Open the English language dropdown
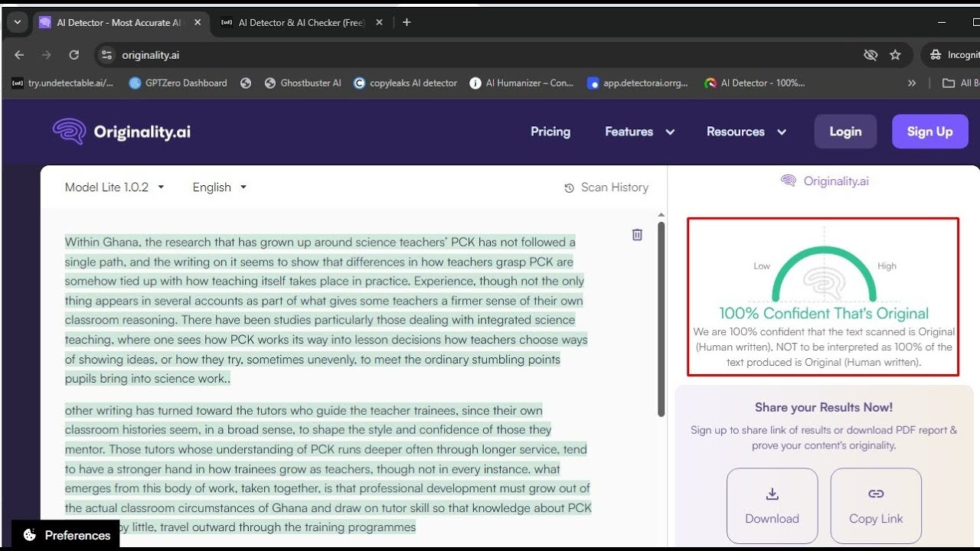 tap(220, 187)
